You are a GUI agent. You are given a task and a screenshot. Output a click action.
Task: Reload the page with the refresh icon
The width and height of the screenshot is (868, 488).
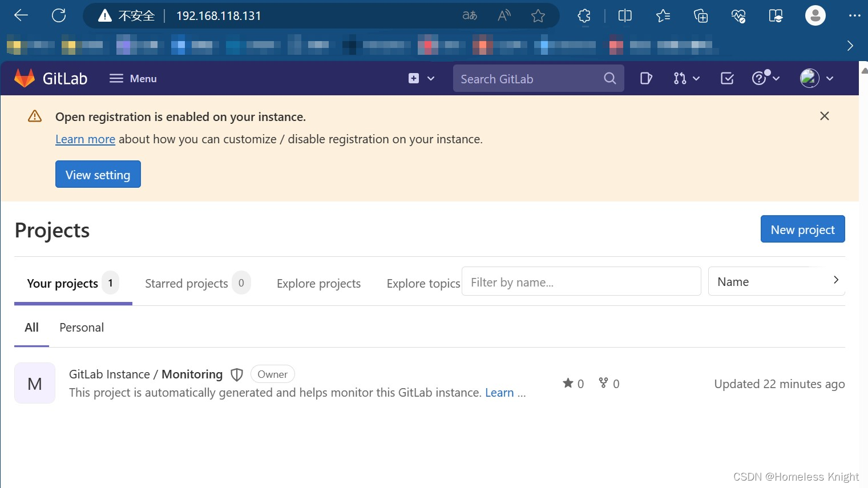59,15
